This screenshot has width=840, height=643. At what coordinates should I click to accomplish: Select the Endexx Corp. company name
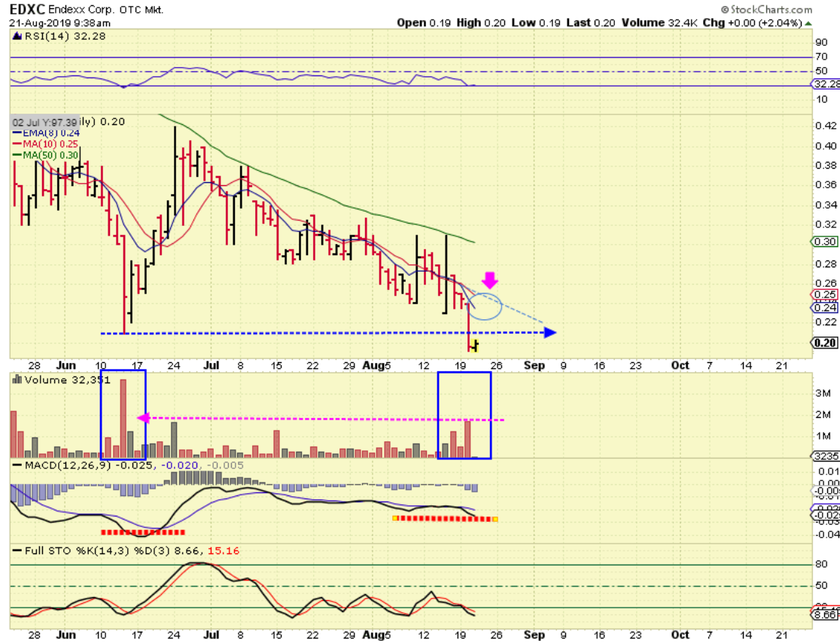(x=81, y=10)
